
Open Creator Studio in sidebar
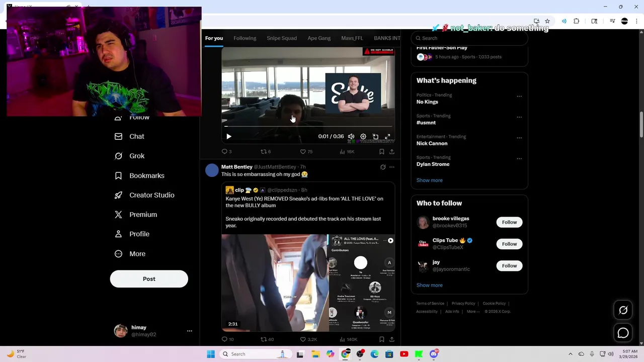(144, 195)
